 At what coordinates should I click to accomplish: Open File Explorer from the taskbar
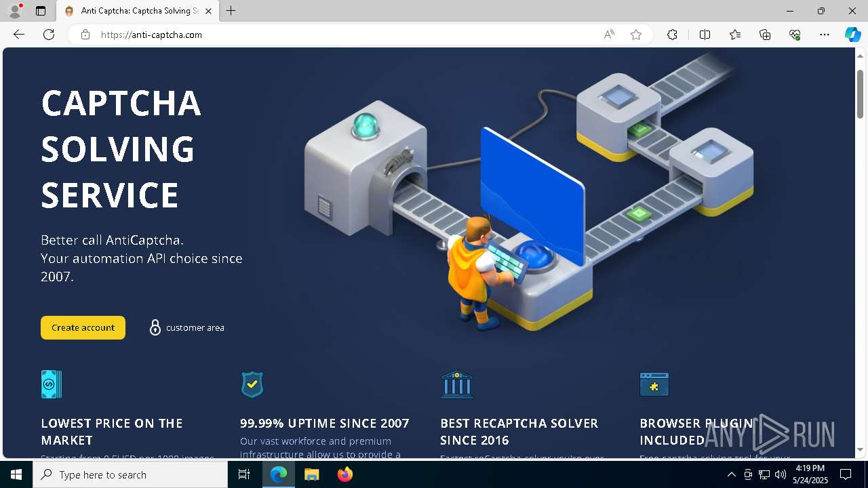click(x=311, y=474)
